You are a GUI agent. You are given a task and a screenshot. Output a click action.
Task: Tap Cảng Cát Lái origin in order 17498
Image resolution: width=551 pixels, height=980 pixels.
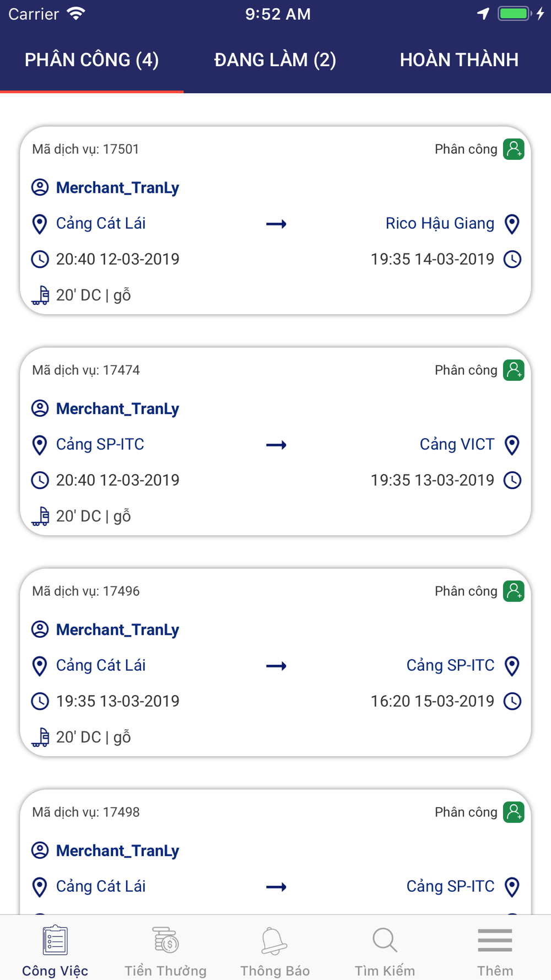pos(101,886)
